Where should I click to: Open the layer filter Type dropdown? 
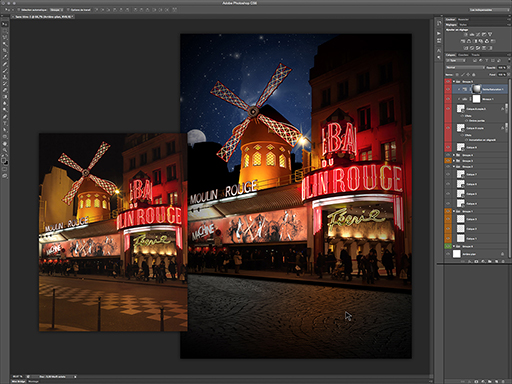tap(456, 60)
